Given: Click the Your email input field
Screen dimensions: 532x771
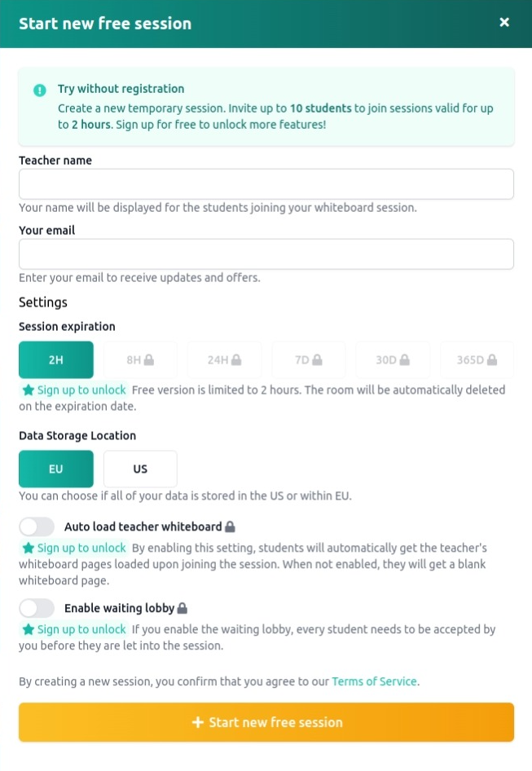Looking at the screenshot, I should [266, 253].
